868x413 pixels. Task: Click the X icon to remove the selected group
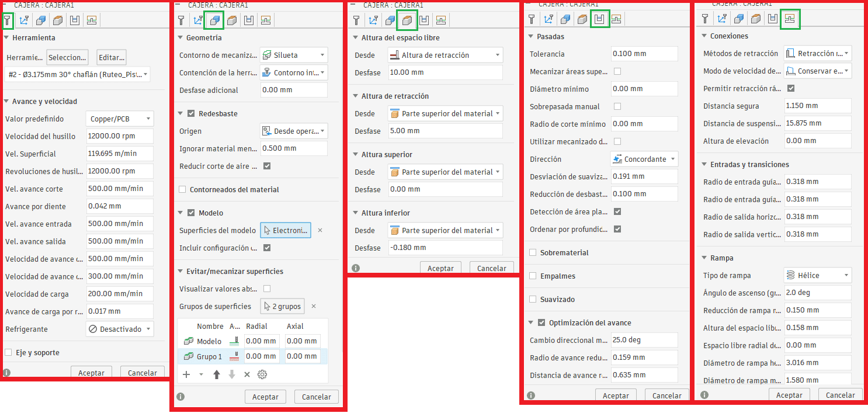click(246, 374)
